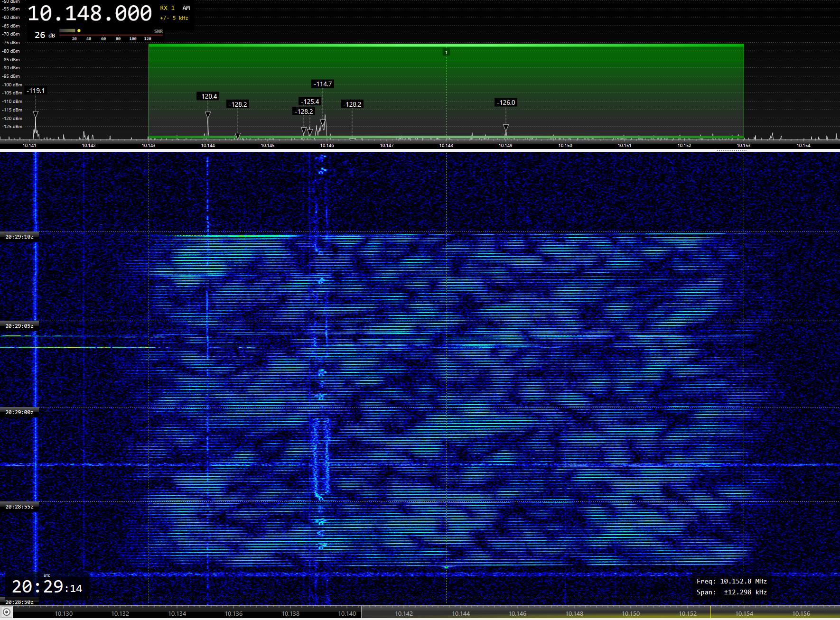Open the +/- 5 kHz bandwidth selector
Screen dimensions: 840x620
[x=174, y=18]
